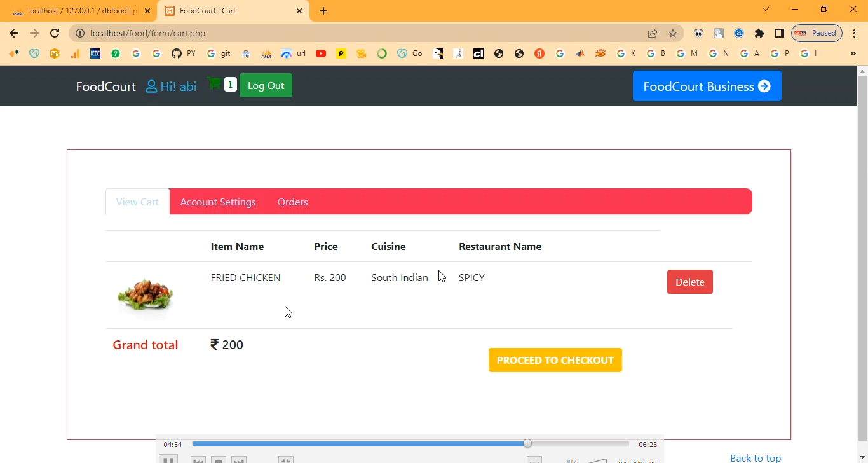This screenshot has width=868, height=463.
Task: Switch to the Account Settings tab
Action: (218, 202)
